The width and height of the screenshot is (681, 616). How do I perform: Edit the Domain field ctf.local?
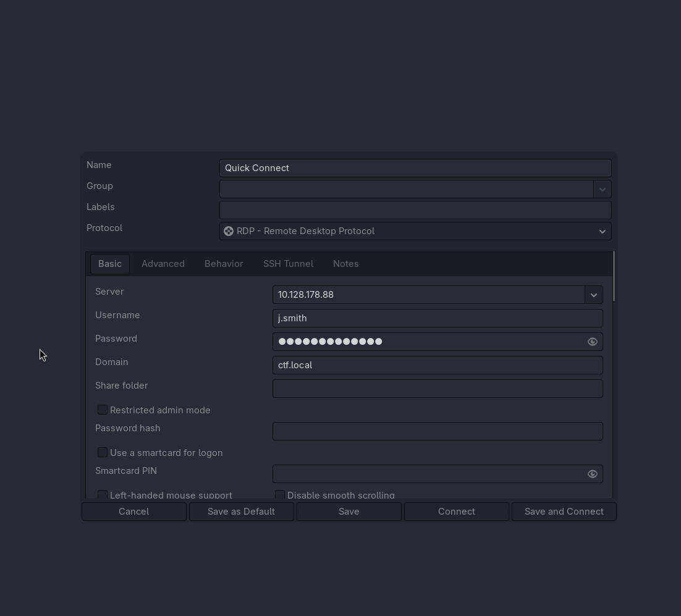(438, 365)
